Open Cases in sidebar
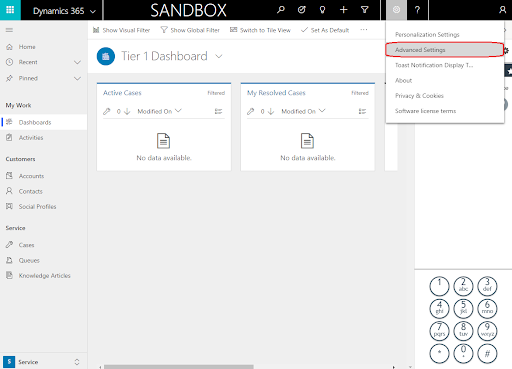 coord(43,245)
